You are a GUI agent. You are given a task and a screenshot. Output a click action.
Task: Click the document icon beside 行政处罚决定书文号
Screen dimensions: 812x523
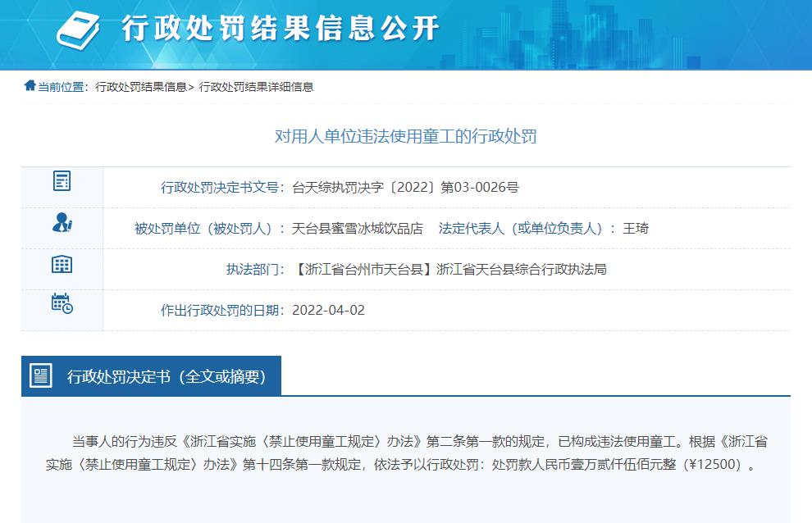click(62, 180)
